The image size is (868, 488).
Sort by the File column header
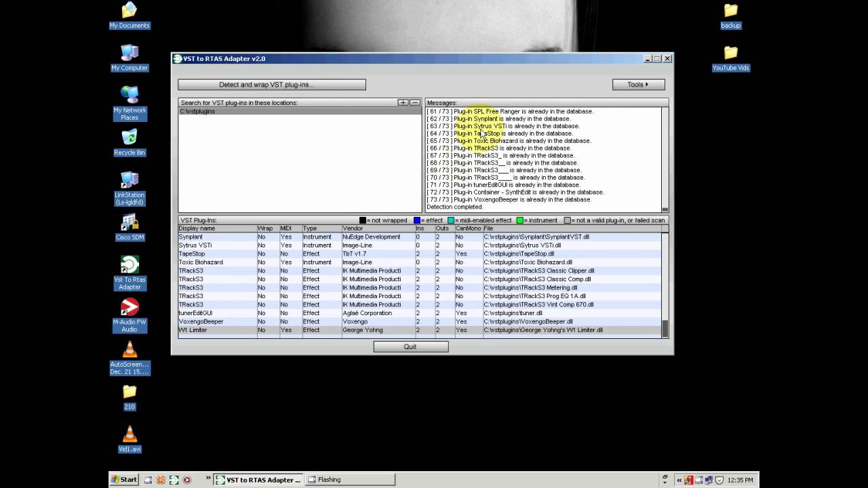click(572, 228)
